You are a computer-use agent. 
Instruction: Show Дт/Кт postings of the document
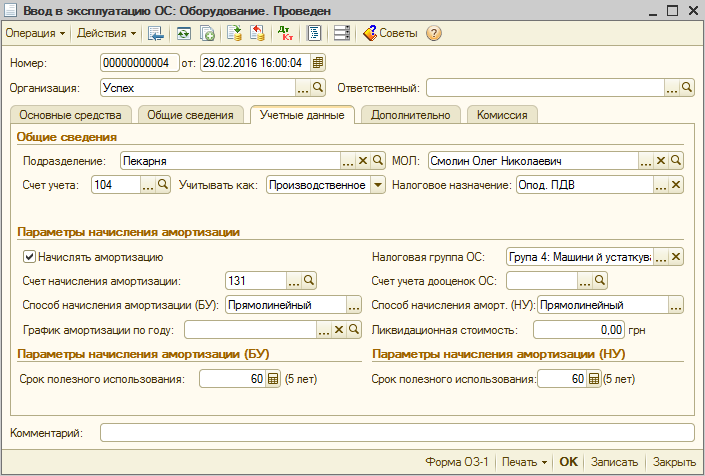click(x=285, y=33)
